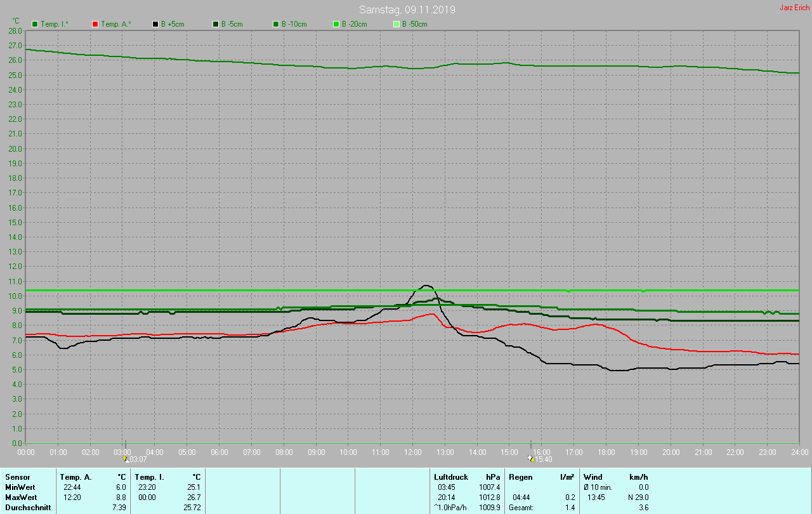This screenshot has width=812, height=514.
Task: Click the Temp. I. column header in table
Action: tap(149, 477)
